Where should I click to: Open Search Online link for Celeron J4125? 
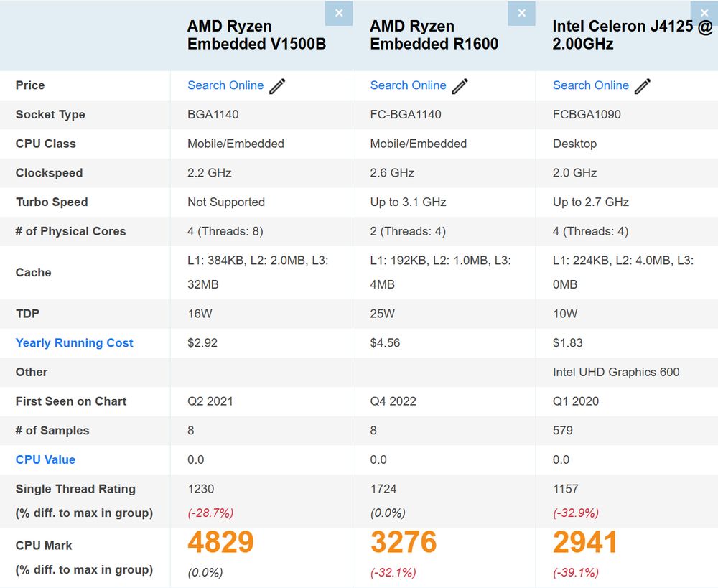click(x=591, y=85)
